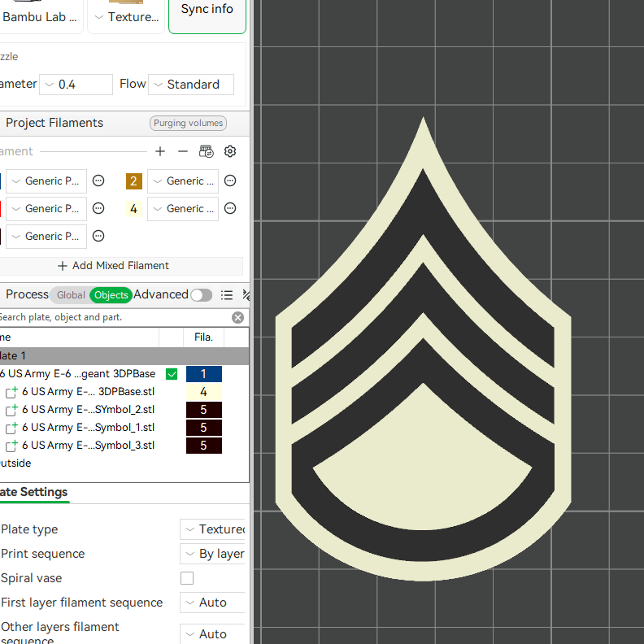The width and height of the screenshot is (644, 644).
Task: Open options for the third Generic P filament
Action: click(98, 236)
